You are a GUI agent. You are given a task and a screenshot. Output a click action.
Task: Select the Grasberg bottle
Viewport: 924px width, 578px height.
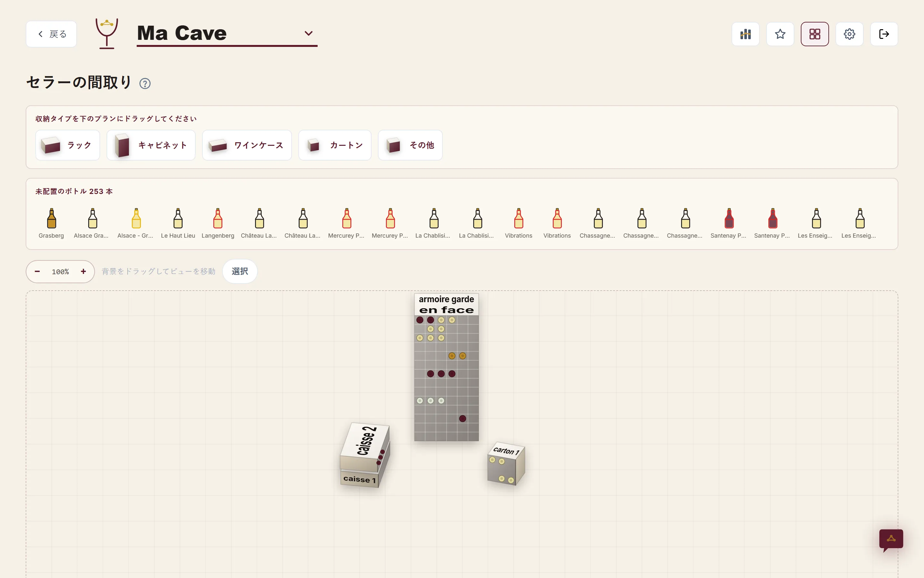pos(51,223)
